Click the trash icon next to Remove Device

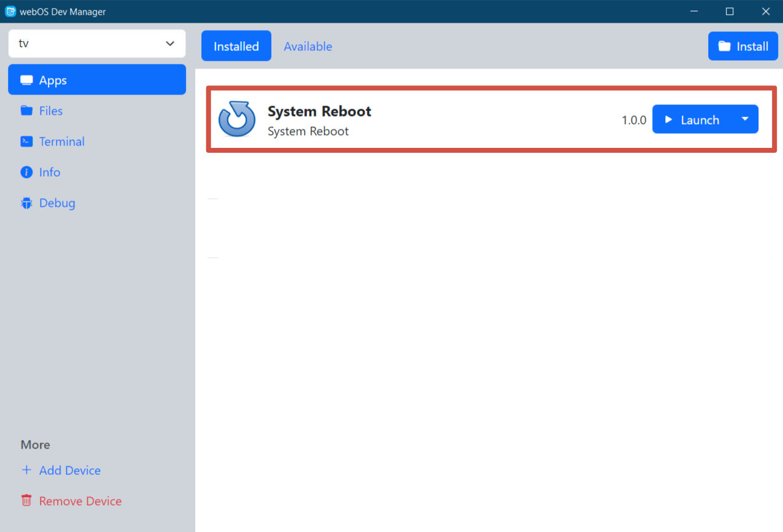pyautogui.click(x=26, y=501)
